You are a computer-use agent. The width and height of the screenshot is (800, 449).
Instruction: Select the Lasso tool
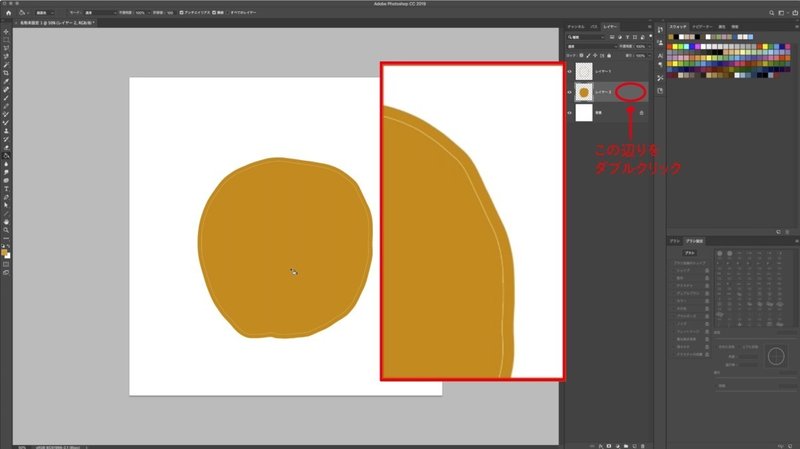[6, 47]
